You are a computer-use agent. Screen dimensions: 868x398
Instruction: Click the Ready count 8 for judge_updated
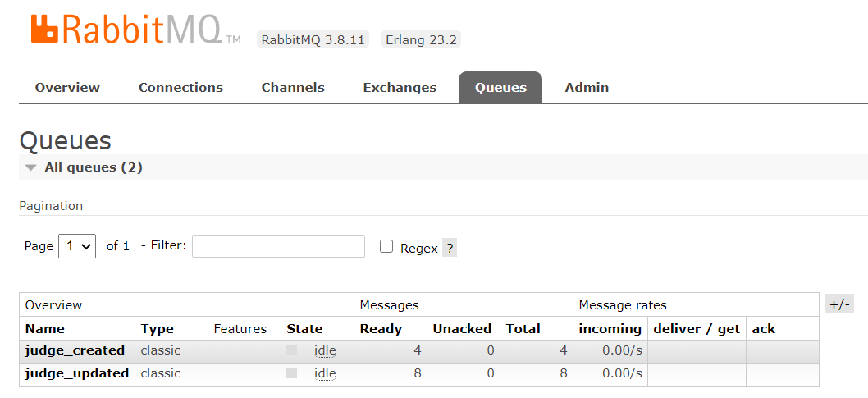[417, 373]
